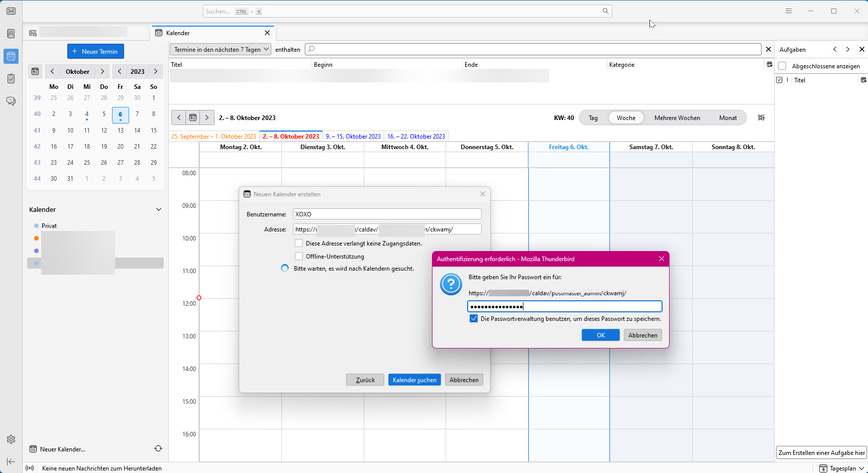Switch to the Monat view
The width and height of the screenshot is (868, 473).
tap(728, 118)
